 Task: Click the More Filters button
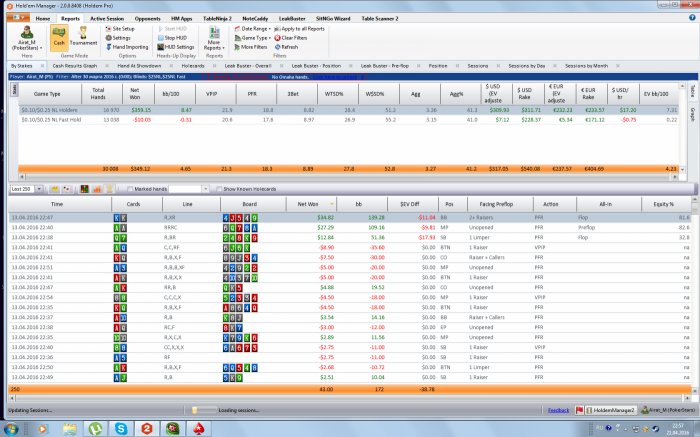[250, 47]
